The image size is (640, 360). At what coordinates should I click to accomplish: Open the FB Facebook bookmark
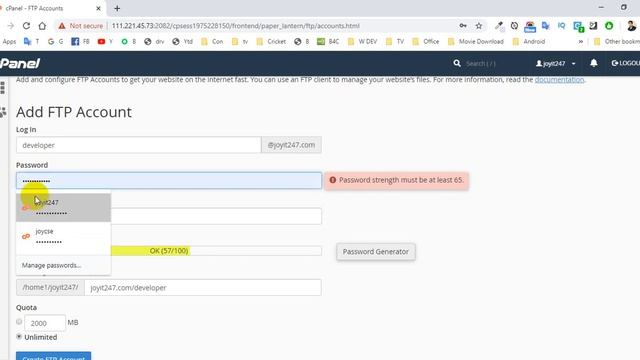(x=80, y=41)
